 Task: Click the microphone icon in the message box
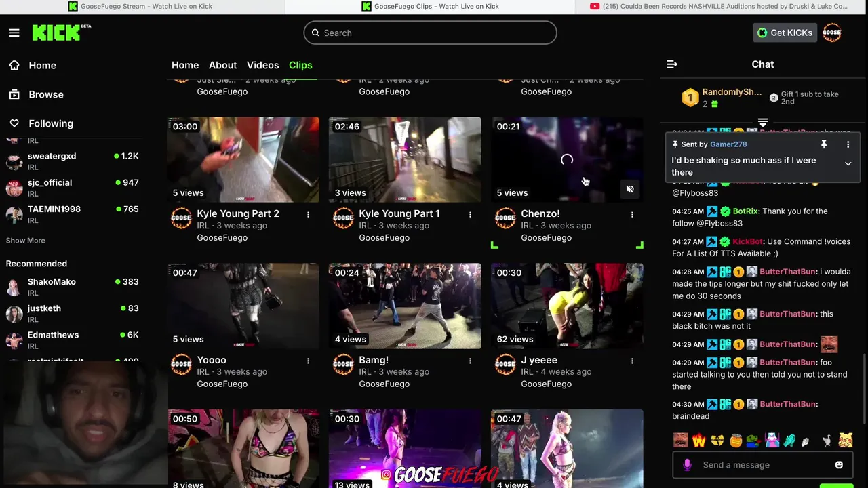(687, 464)
